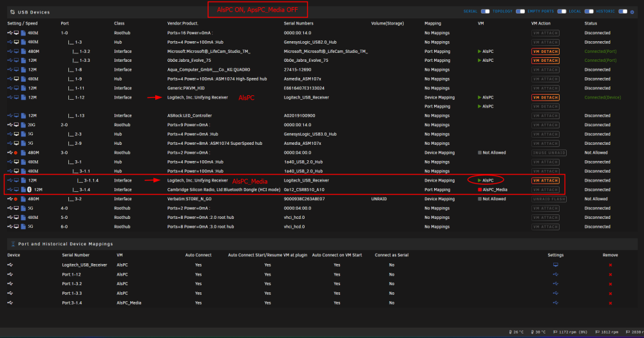Toggle the TOPOLOGY switch
The image size is (644, 338).
pyautogui.click(x=520, y=12)
